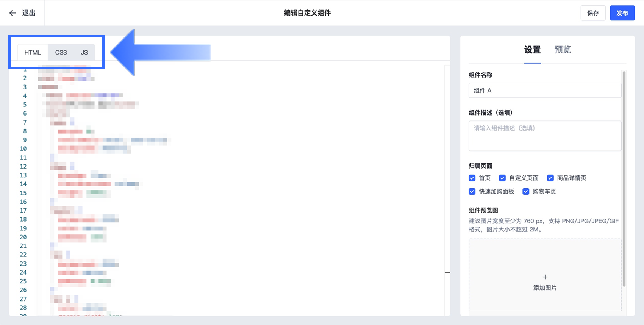Screen dimensions: 644x325
Task: Click the 组件描述 text area
Action: (544, 136)
